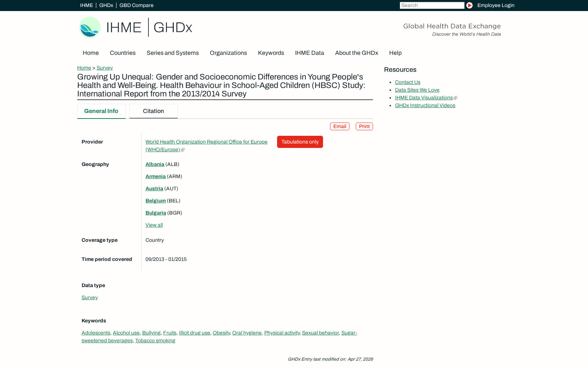Open the Keywords menu item
This screenshot has width=588, height=368.
(x=271, y=53)
